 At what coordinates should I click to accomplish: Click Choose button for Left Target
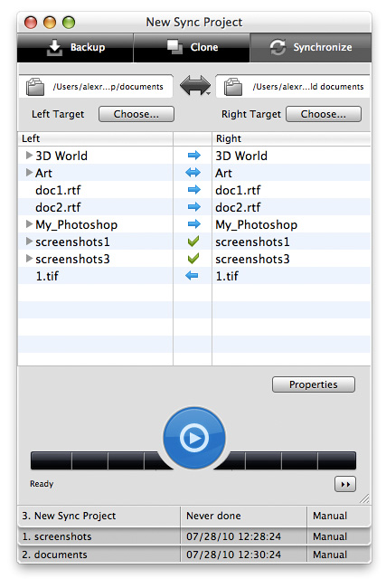(x=137, y=114)
